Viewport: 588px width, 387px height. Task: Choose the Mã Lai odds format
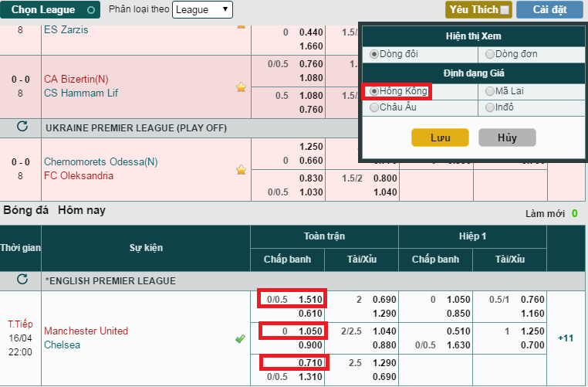[490, 91]
